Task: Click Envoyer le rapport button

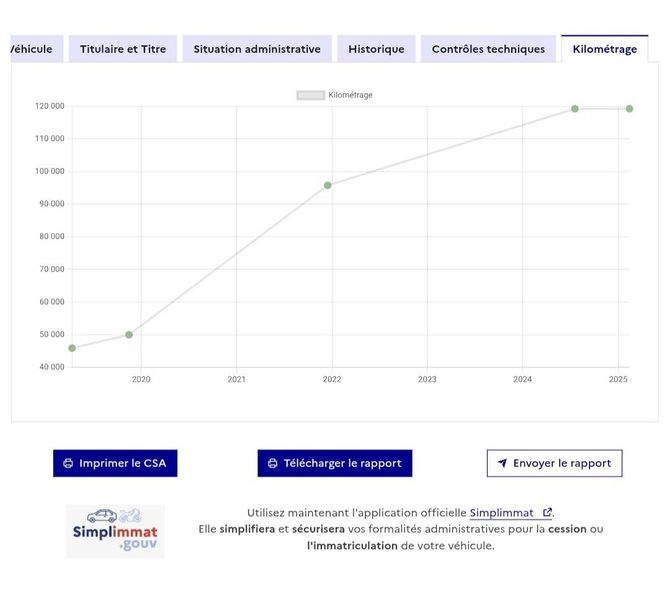Action: pos(554,463)
